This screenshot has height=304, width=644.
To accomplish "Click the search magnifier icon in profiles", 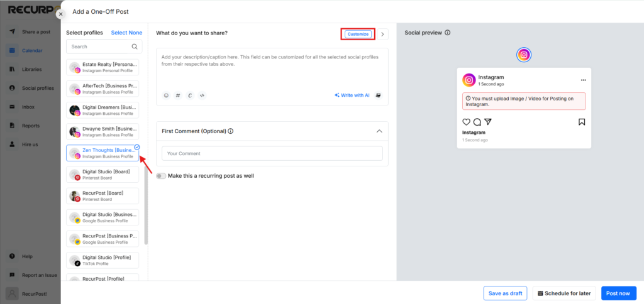I will (x=135, y=46).
